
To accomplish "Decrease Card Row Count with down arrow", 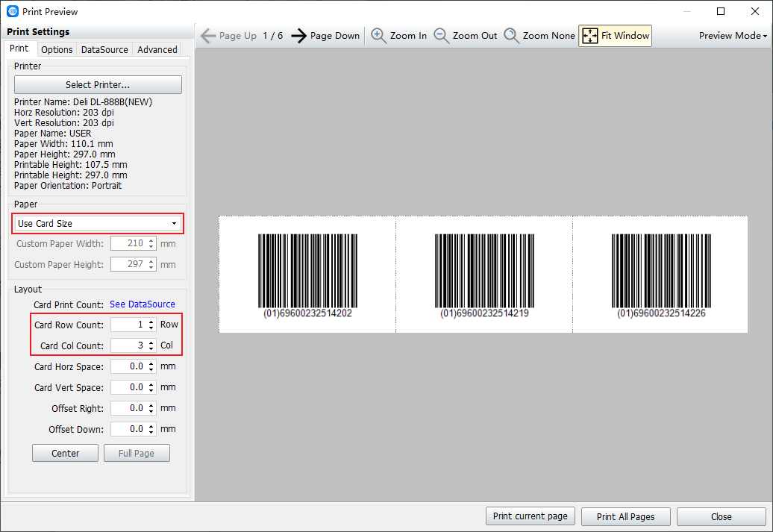I will tap(151, 328).
